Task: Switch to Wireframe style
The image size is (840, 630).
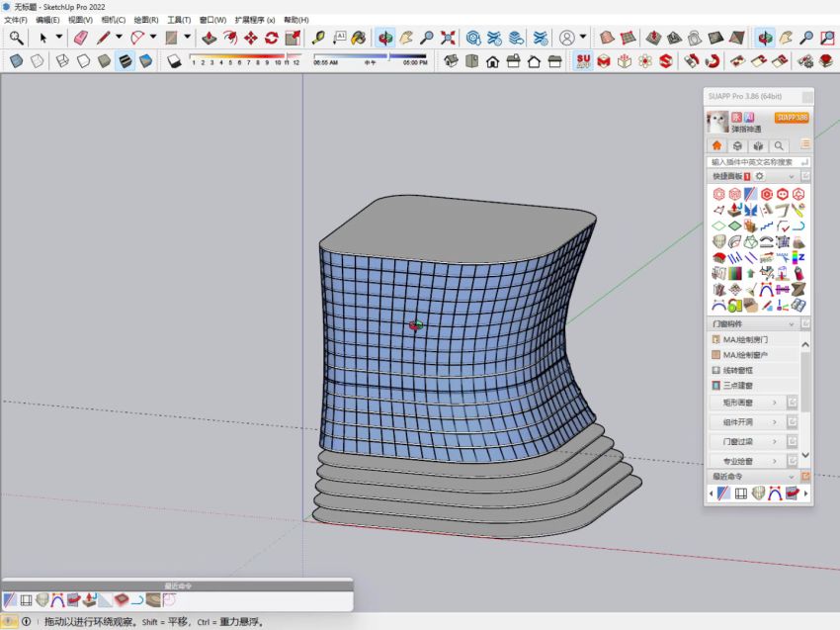Action: click(62, 61)
